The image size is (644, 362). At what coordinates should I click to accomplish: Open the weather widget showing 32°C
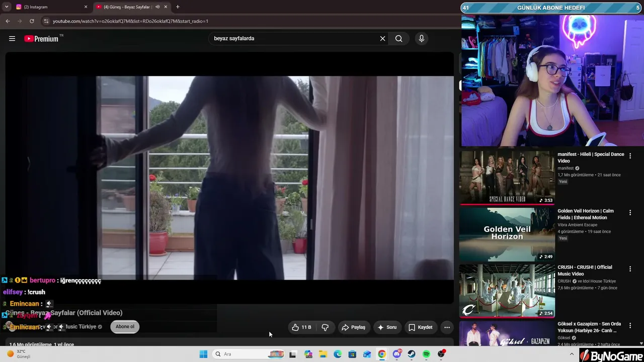click(19, 354)
